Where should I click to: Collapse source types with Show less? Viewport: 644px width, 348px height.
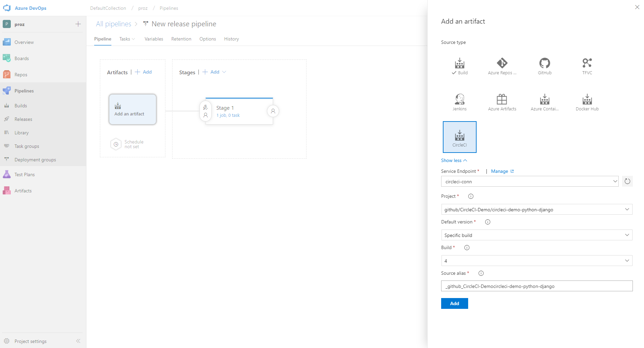coord(454,160)
